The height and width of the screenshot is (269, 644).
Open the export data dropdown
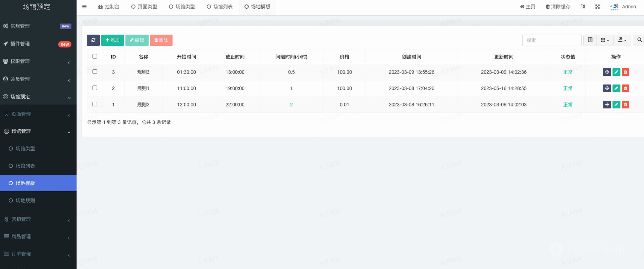622,40
